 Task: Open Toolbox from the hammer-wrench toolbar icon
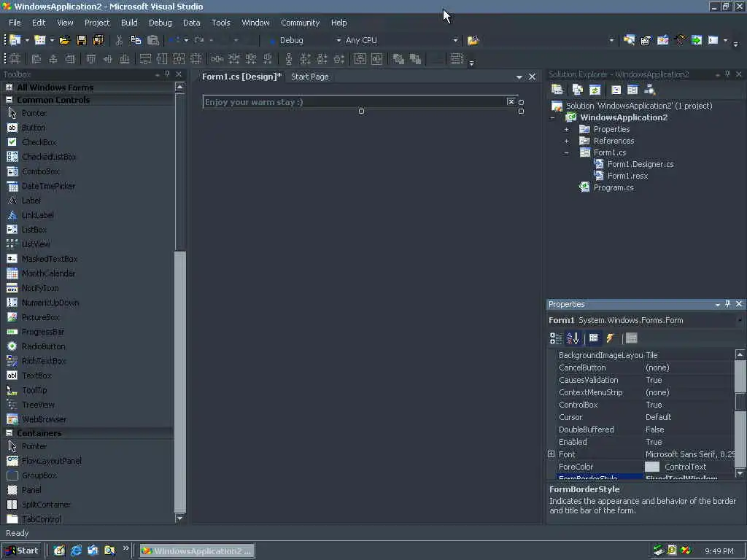680,41
